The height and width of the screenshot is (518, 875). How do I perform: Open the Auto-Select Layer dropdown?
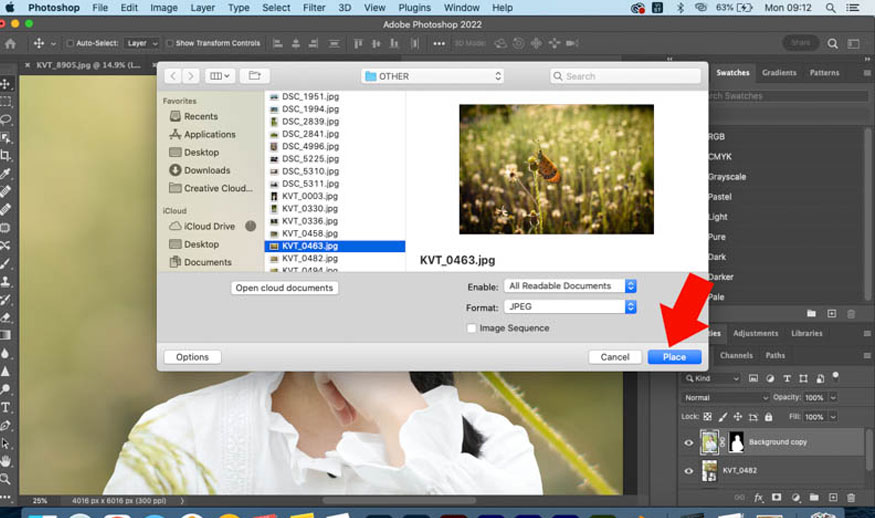(x=142, y=43)
